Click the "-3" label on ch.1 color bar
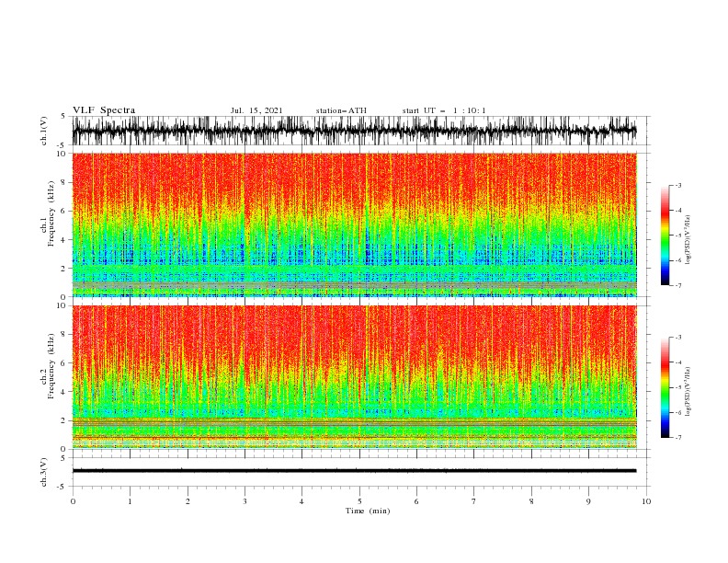The height and width of the screenshot is (563, 728). coord(677,185)
